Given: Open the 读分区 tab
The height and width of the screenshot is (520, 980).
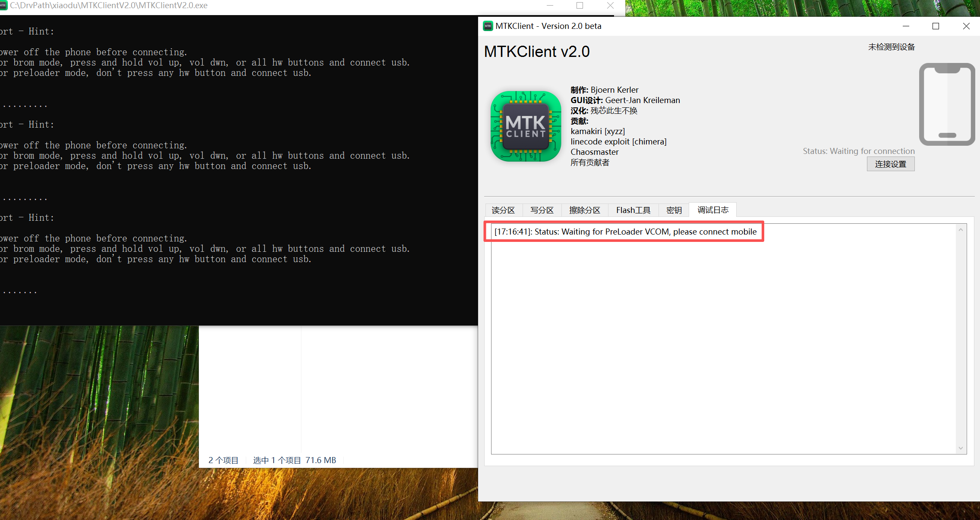Looking at the screenshot, I should [503, 210].
